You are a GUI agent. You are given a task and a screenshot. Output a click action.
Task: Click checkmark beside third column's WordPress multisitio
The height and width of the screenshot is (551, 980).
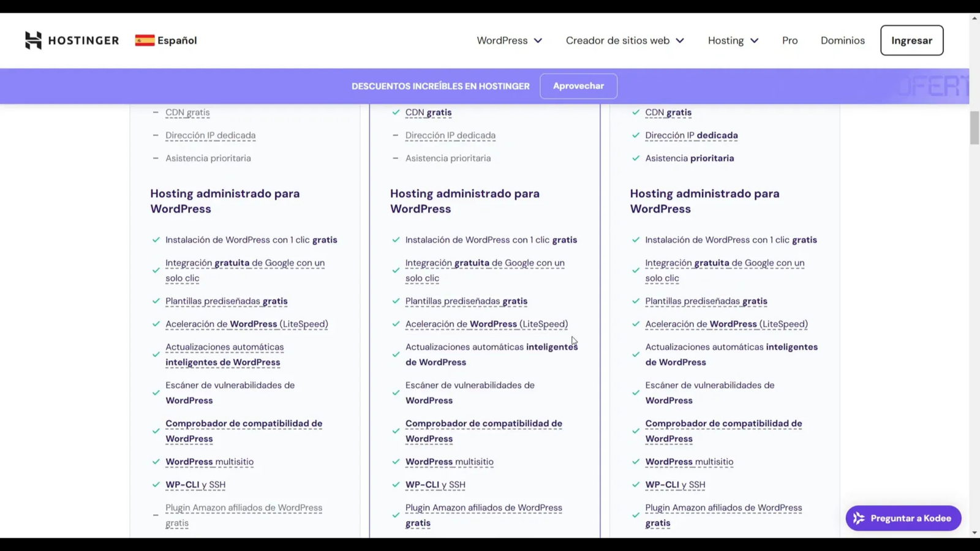[x=636, y=462]
